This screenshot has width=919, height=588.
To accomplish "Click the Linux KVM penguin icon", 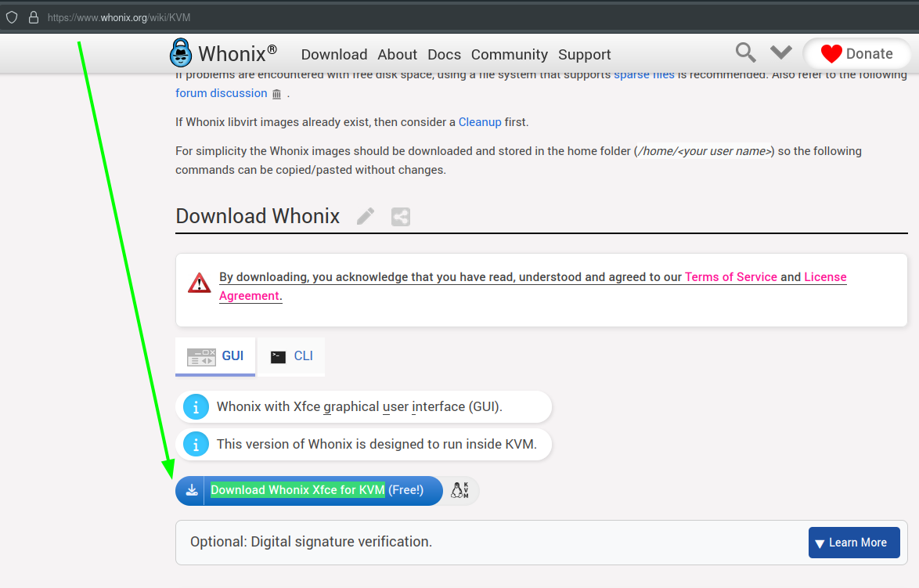I will click(x=460, y=490).
